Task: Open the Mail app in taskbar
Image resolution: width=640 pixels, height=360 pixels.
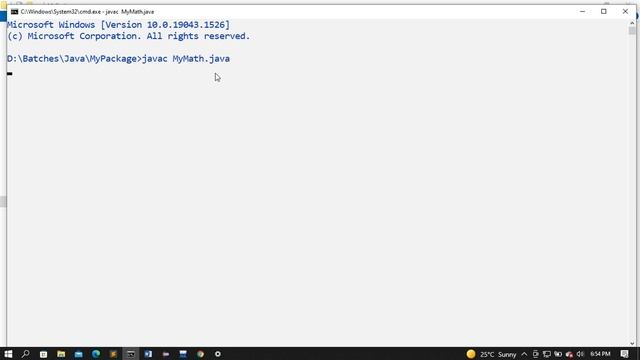Action: (78, 354)
